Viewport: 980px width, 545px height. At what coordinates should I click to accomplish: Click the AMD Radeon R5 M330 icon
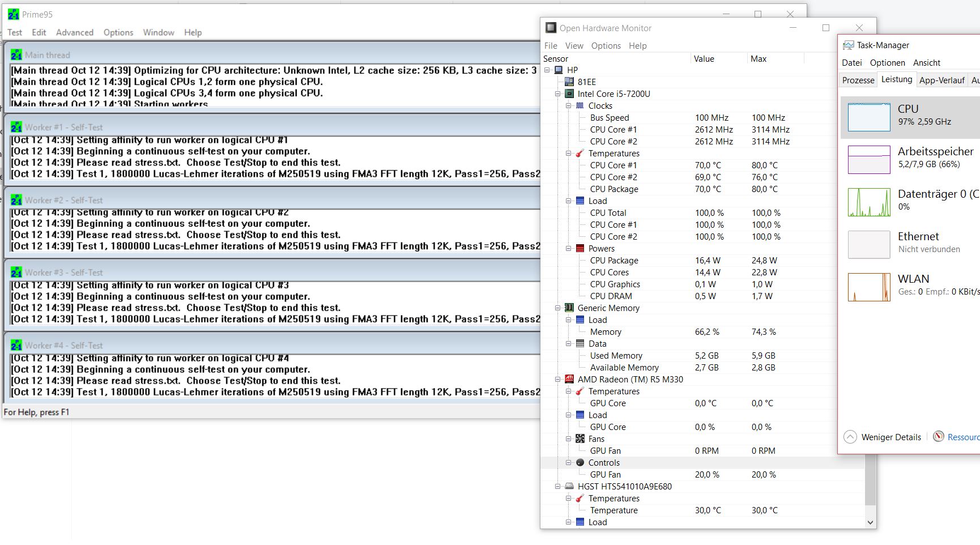click(569, 380)
